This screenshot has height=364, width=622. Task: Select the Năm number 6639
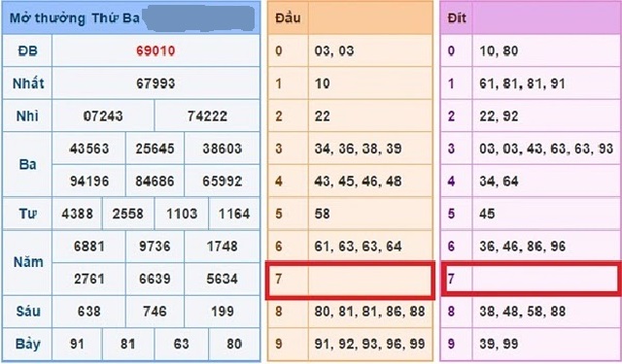155,279
